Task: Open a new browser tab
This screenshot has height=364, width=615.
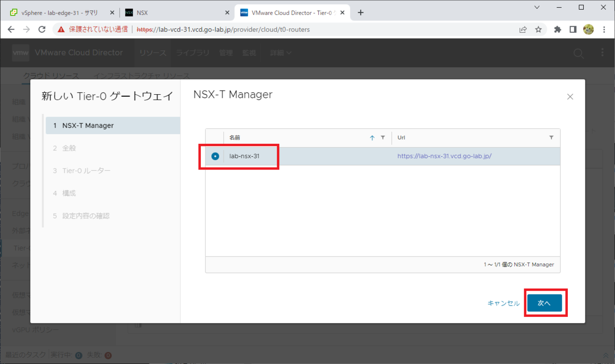Action: pos(361,13)
